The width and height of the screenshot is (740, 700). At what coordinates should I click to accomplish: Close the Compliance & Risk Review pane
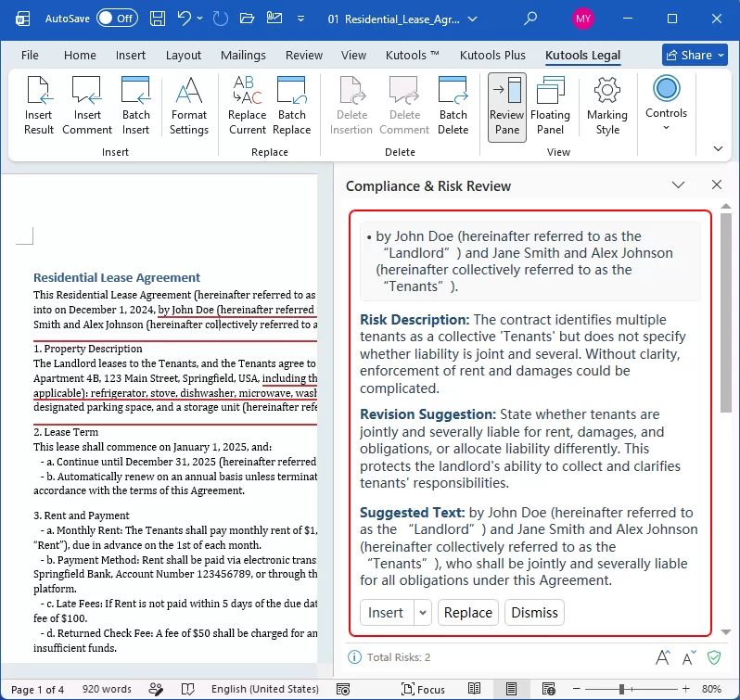717,185
